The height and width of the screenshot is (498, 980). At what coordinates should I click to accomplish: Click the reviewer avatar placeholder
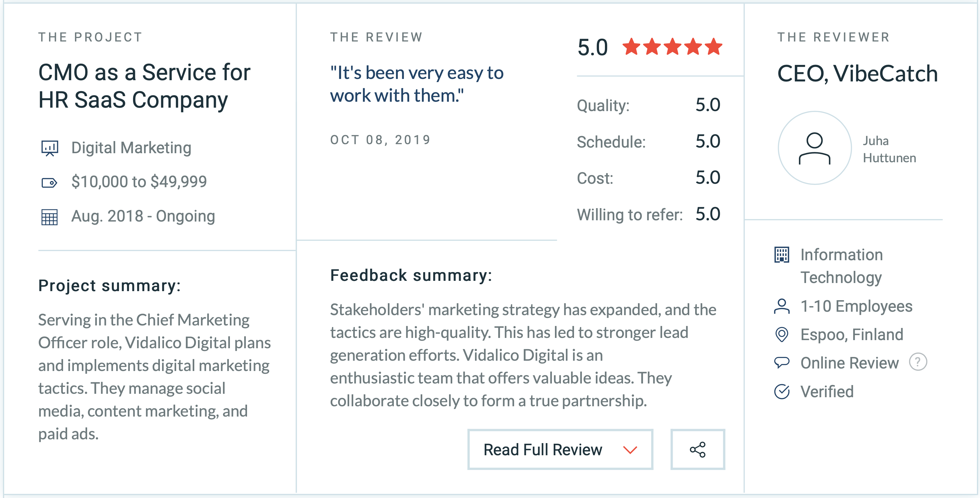pos(814,148)
